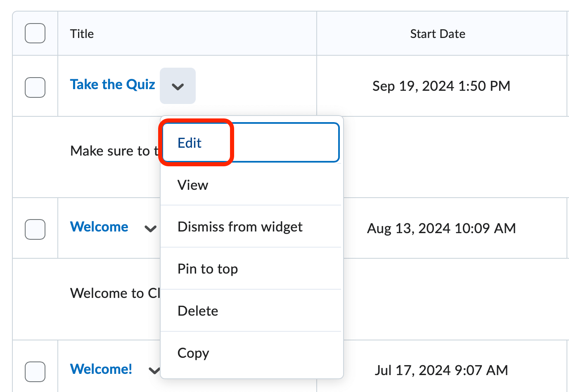Check the Take the Quiz row checkbox
Screen dimensions: 569x392
pyautogui.click(x=35, y=87)
